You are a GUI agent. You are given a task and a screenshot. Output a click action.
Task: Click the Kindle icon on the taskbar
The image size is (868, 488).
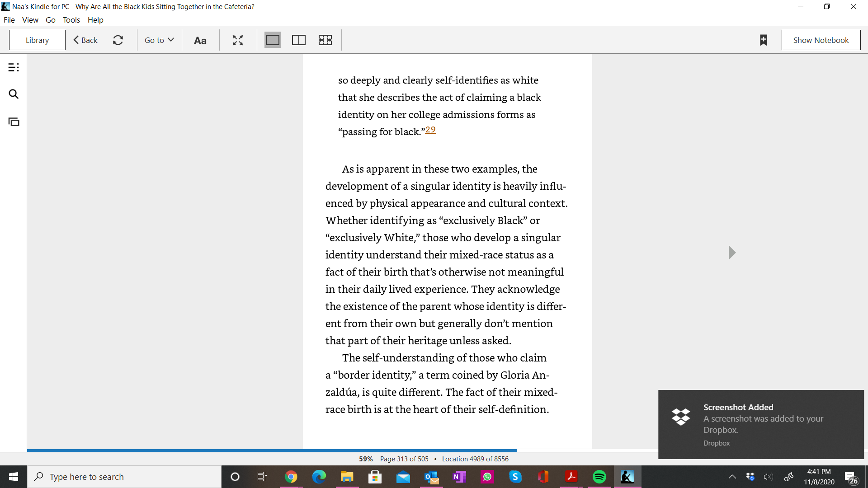click(x=627, y=477)
